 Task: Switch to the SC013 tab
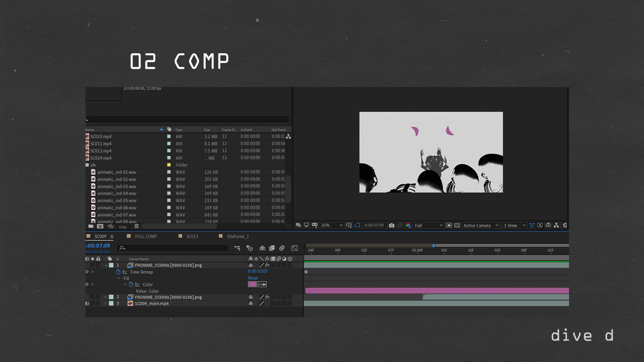pyautogui.click(x=192, y=236)
